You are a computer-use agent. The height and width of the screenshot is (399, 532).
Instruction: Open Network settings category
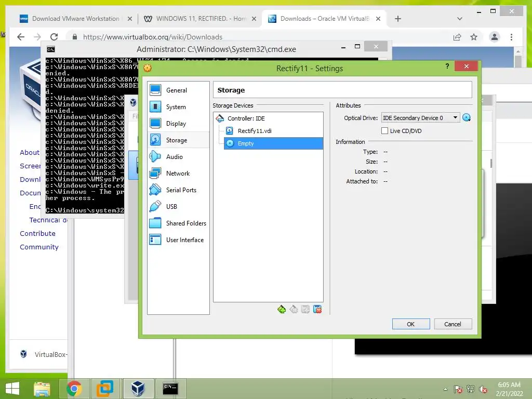pyautogui.click(x=178, y=174)
